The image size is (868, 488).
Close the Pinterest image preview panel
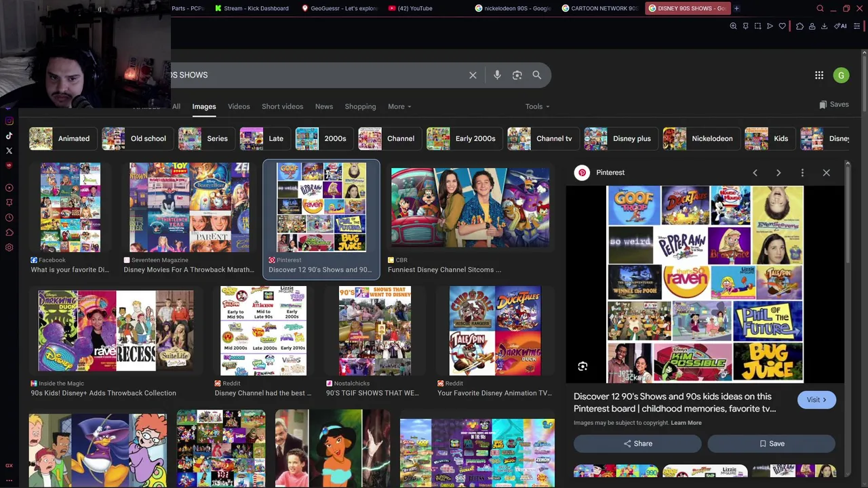coord(826,173)
